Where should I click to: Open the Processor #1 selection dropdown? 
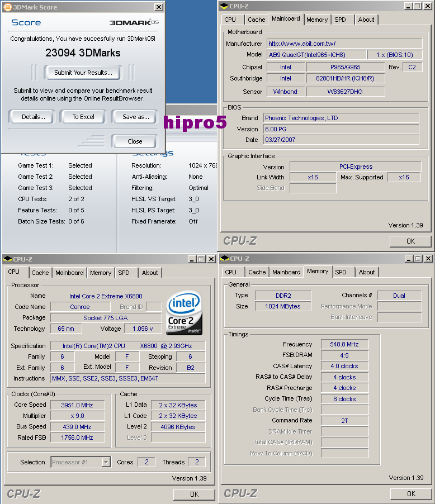[106, 462]
